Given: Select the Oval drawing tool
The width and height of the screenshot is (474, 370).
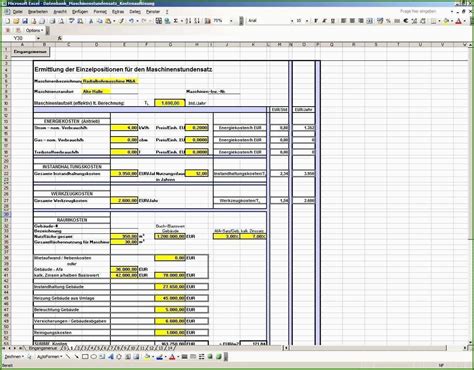Looking at the screenshot, I should coord(94,357).
